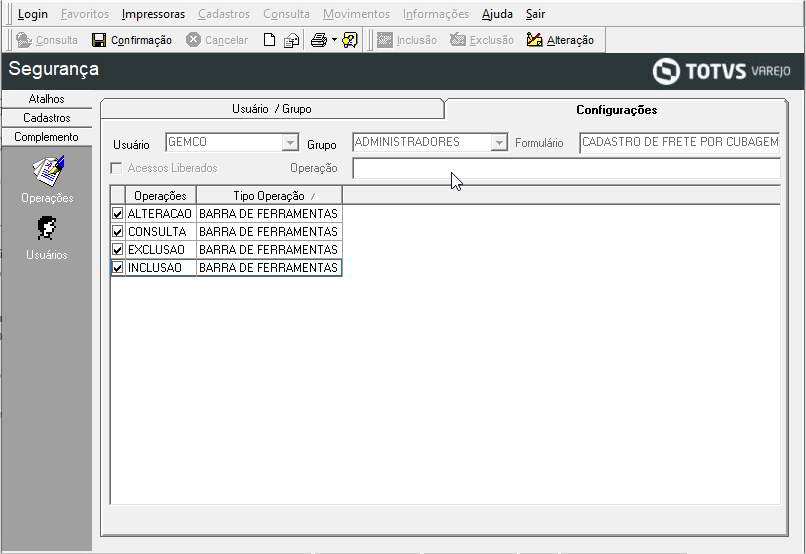Select the ALTERACAO cell in the grid

(x=160, y=213)
